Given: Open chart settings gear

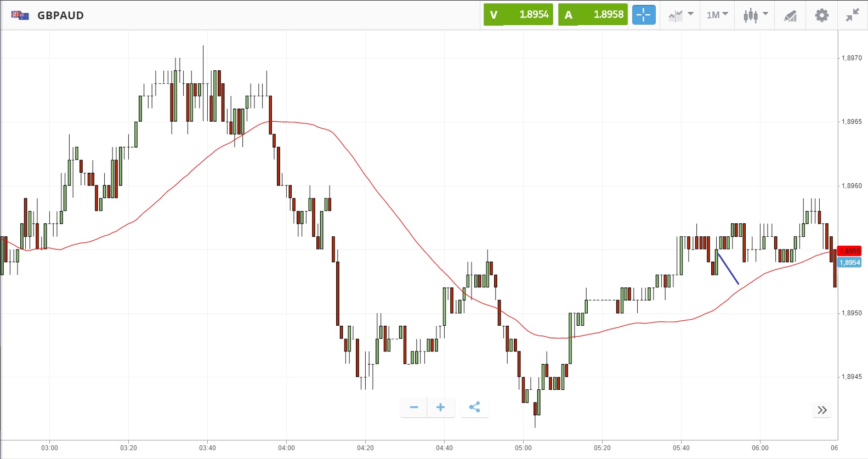Looking at the screenshot, I should [x=821, y=15].
